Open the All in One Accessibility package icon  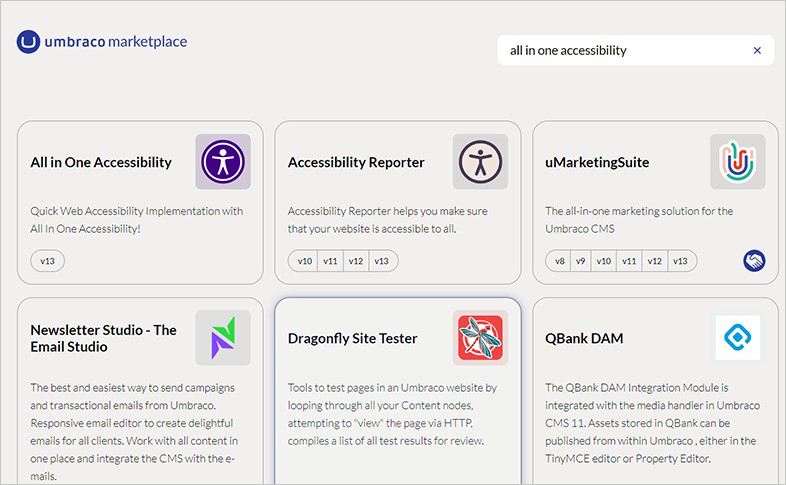pos(223,161)
